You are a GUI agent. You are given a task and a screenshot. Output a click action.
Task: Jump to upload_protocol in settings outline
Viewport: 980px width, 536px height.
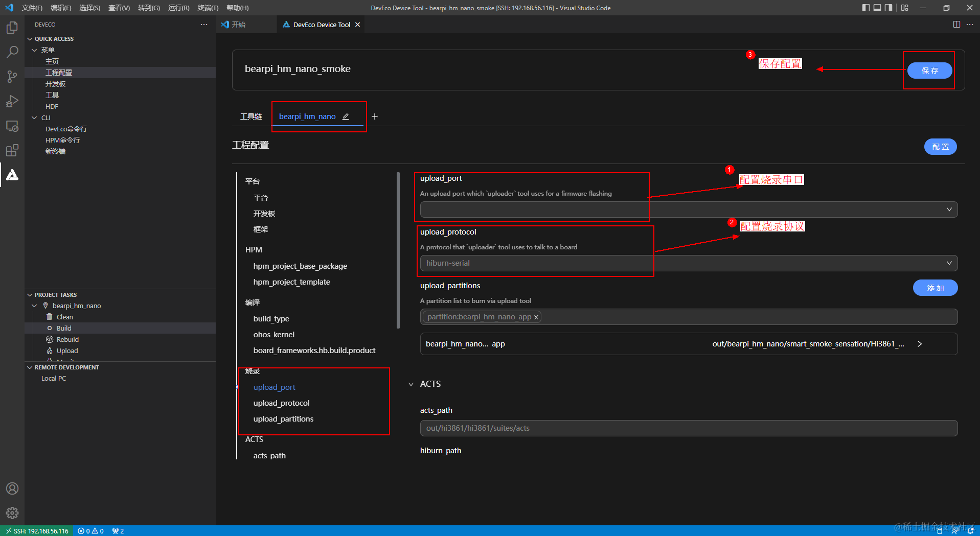(x=281, y=403)
